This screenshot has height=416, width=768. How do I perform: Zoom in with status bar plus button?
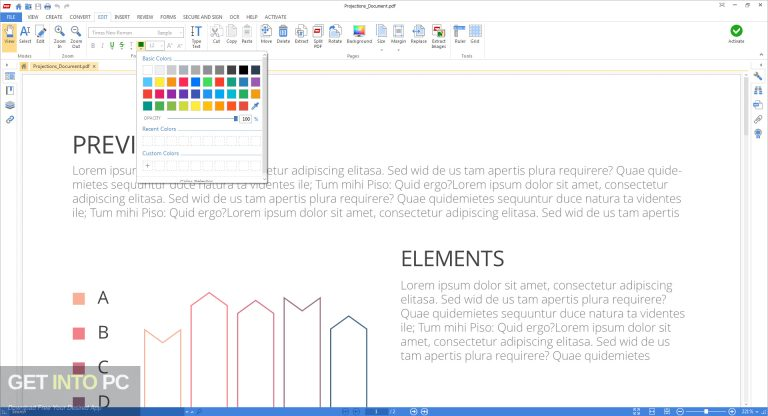tap(732, 412)
